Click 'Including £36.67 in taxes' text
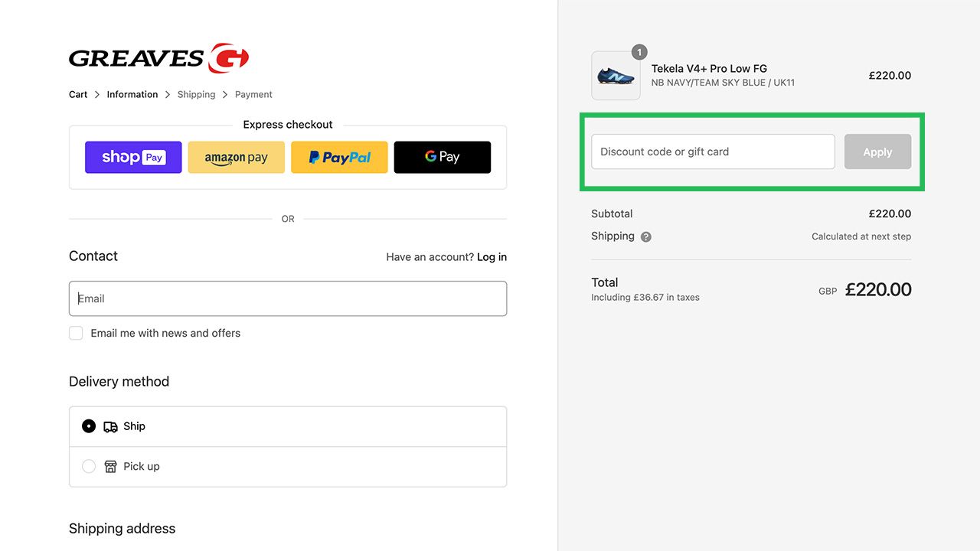This screenshot has width=980, height=551. coord(645,297)
